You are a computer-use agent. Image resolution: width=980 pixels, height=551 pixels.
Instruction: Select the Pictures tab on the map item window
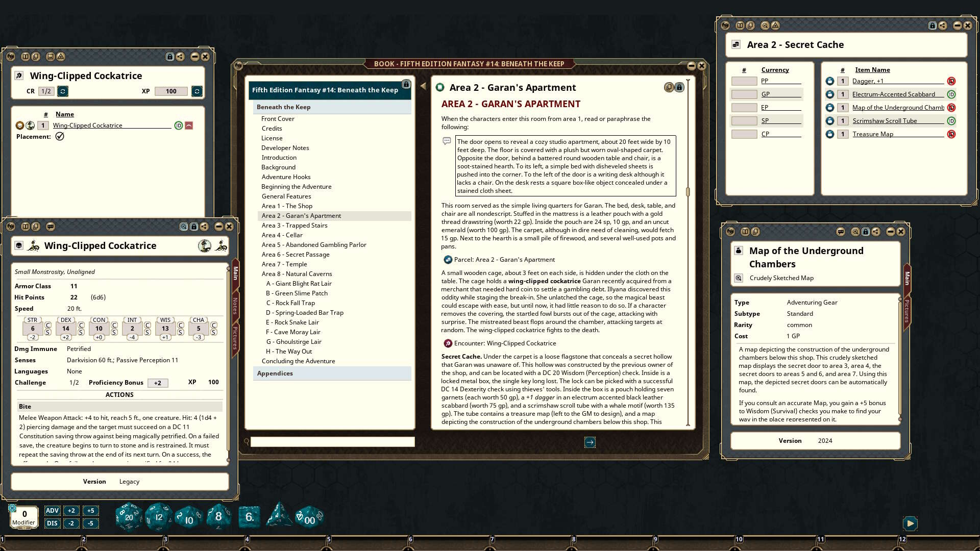[x=907, y=311]
